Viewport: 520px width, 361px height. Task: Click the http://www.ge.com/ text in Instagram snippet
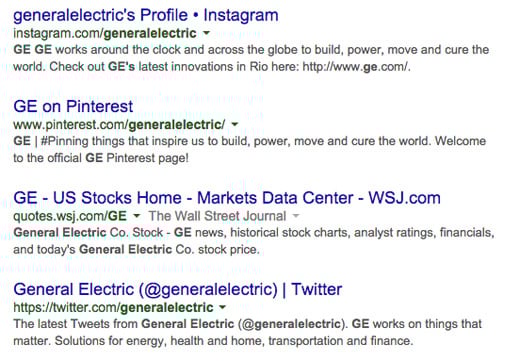click(356, 67)
